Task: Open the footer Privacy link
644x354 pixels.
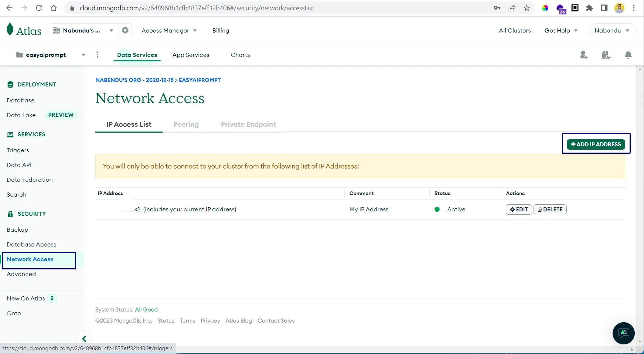Action: pos(210,320)
